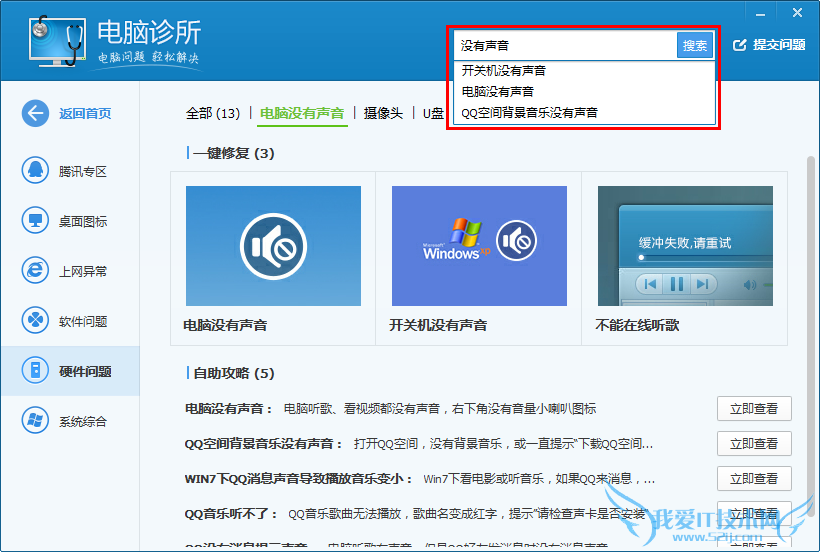The width and height of the screenshot is (820, 552).
Task: Click the 不能在线听歌 card title
Action: pos(637,325)
